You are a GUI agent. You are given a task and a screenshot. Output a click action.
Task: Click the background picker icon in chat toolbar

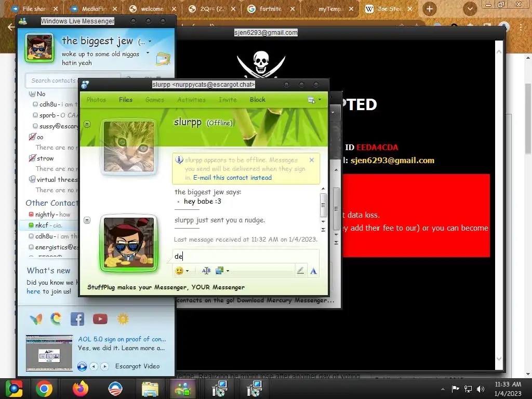click(x=220, y=271)
